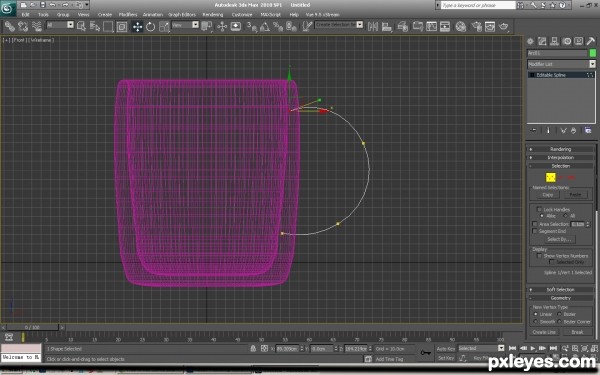Expand the Rendering rollout
The width and height of the screenshot is (600, 375).
pos(561,149)
